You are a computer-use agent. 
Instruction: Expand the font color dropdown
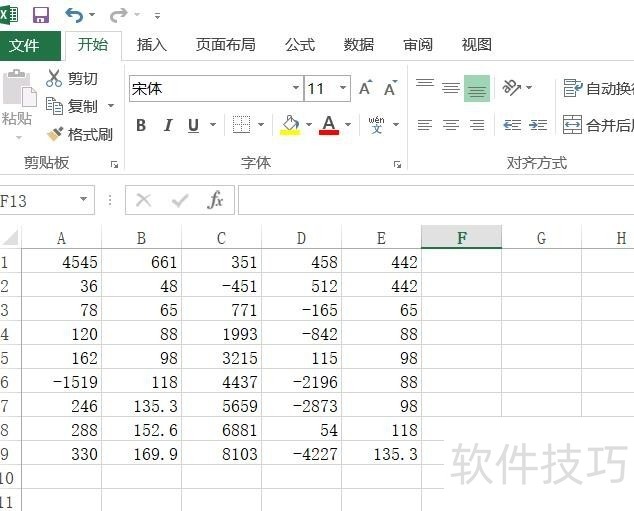click(x=348, y=125)
